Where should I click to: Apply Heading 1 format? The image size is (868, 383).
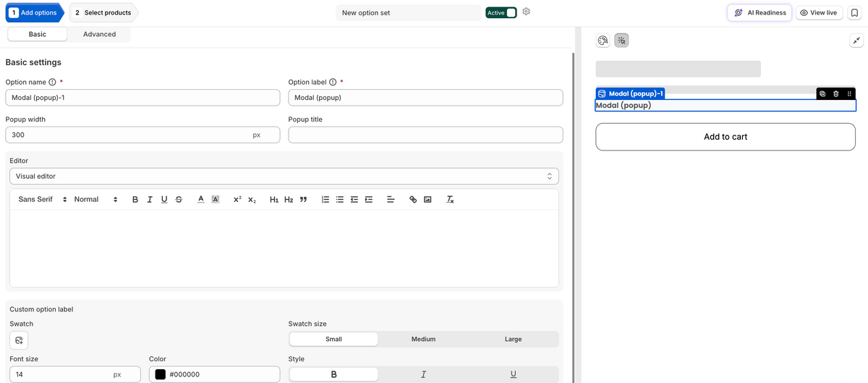click(x=274, y=199)
